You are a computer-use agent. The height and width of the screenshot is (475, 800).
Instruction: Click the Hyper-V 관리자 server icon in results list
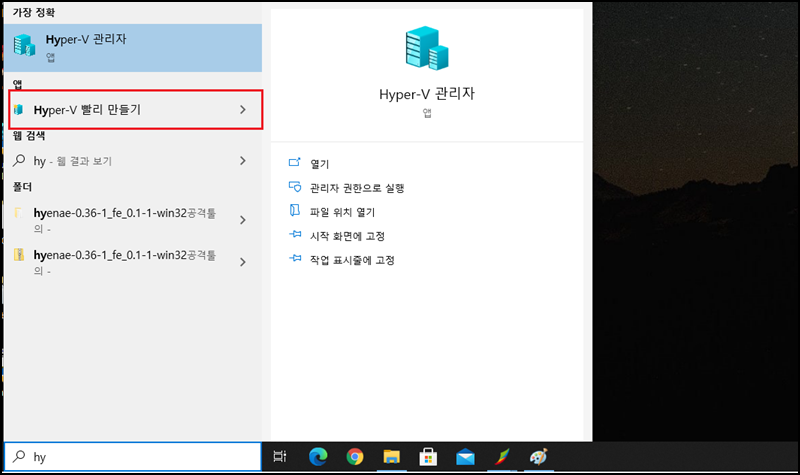[24, 45]
